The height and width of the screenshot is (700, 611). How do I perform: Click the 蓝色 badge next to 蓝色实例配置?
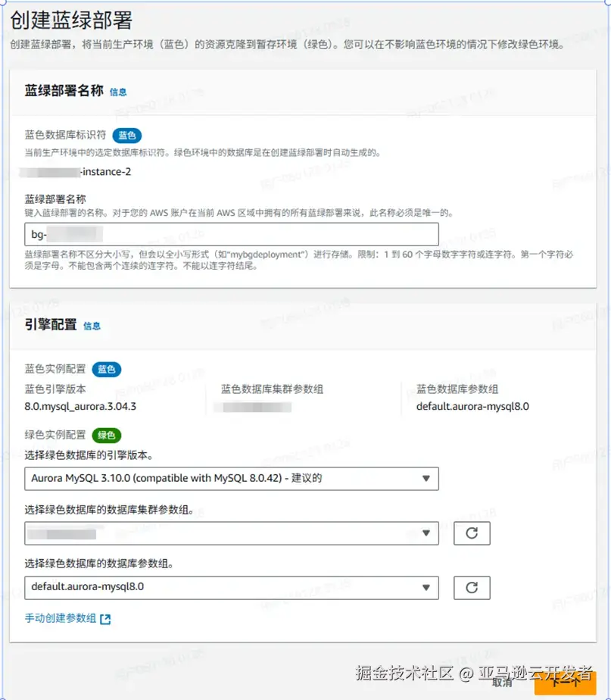pos(107,370)
